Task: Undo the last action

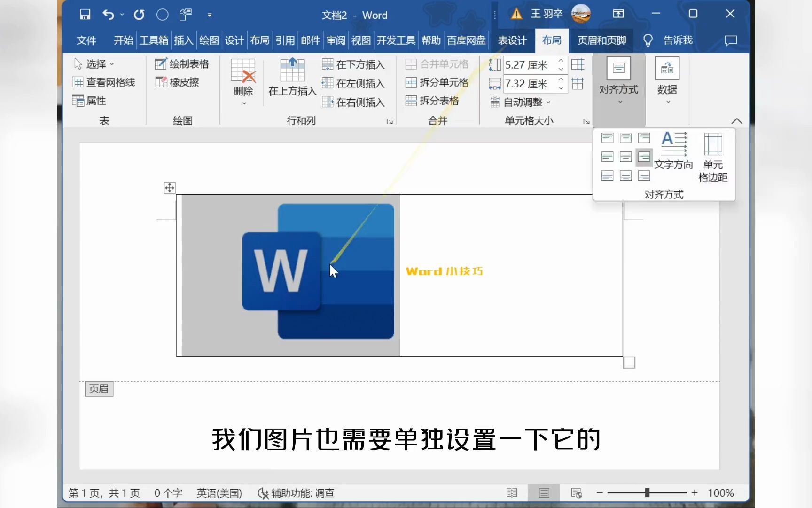Action: [x=108, y=15]
